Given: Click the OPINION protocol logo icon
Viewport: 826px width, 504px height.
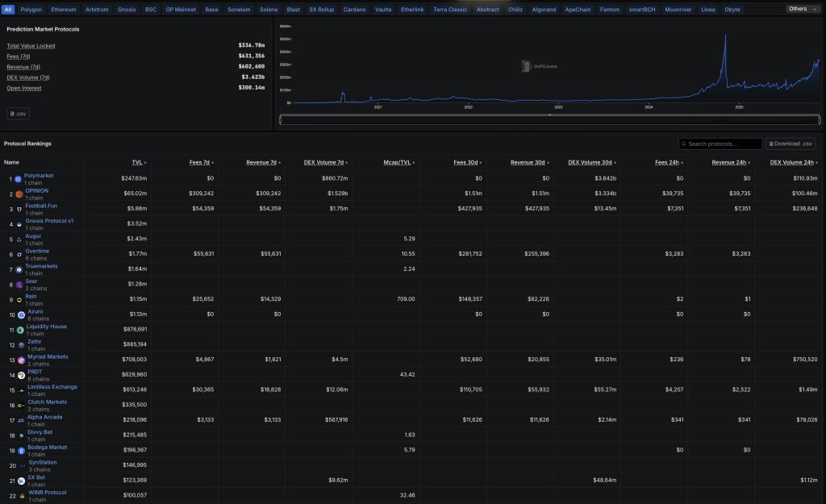Looking at the screenshot, I should click(x=18, y=194).
